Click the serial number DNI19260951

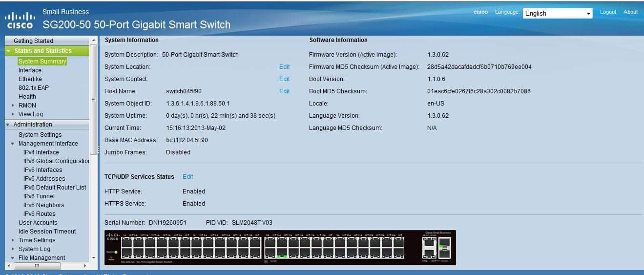166,223
